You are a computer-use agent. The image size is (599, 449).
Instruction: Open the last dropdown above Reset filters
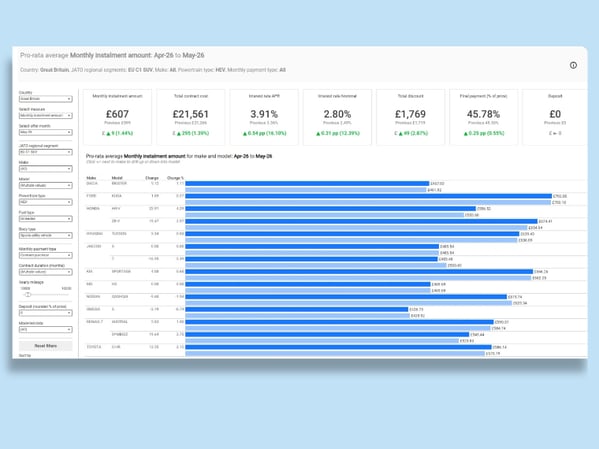45,329
